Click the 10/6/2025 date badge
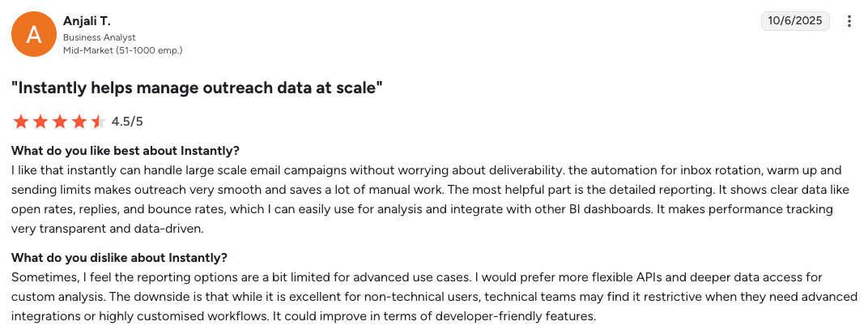 click(795, 21)
